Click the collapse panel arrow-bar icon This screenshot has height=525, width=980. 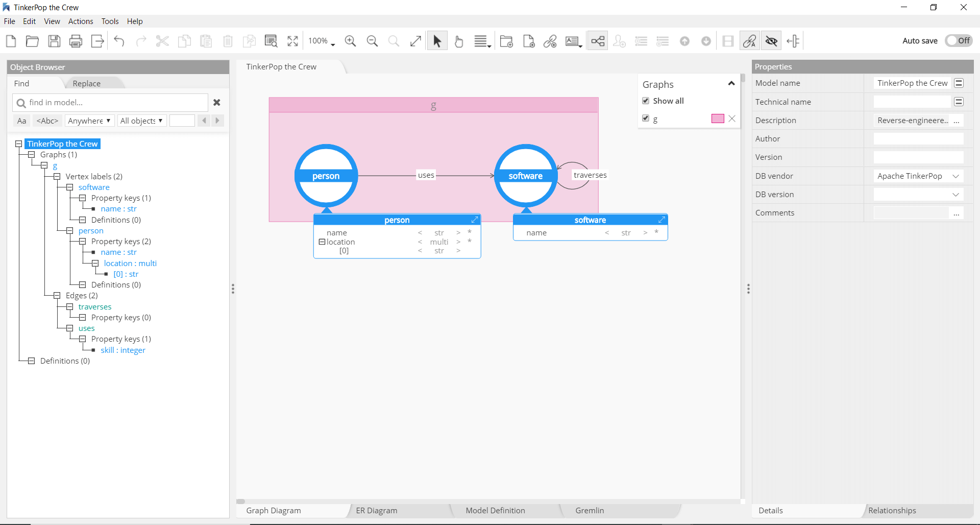coord(793,41)
